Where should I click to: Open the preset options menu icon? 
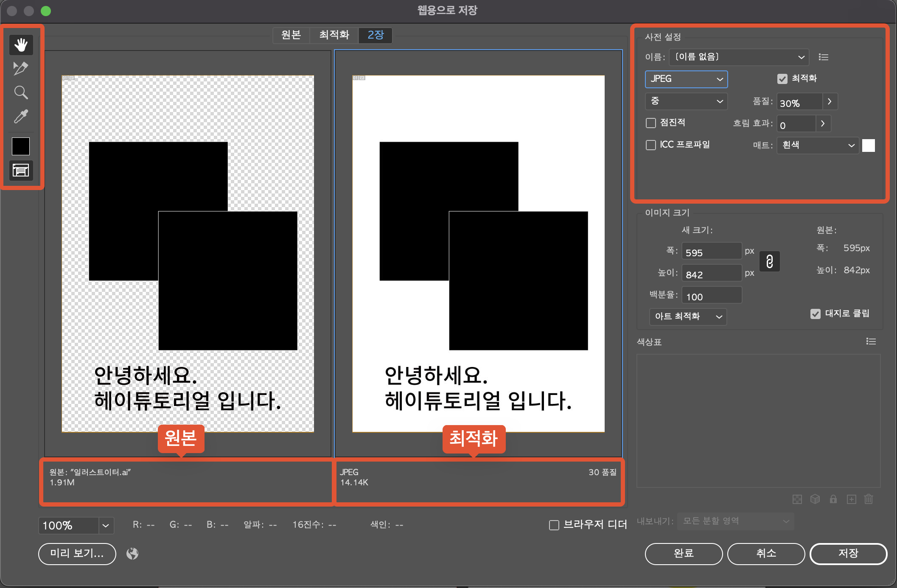823,57
